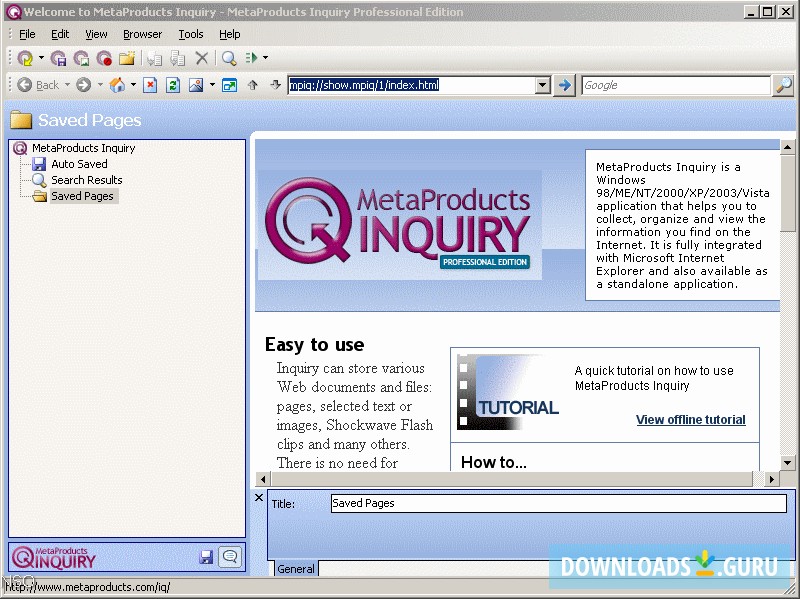Click the Delete X toolbar icon
The image size is (800, 599).
(x=202, y=58)
